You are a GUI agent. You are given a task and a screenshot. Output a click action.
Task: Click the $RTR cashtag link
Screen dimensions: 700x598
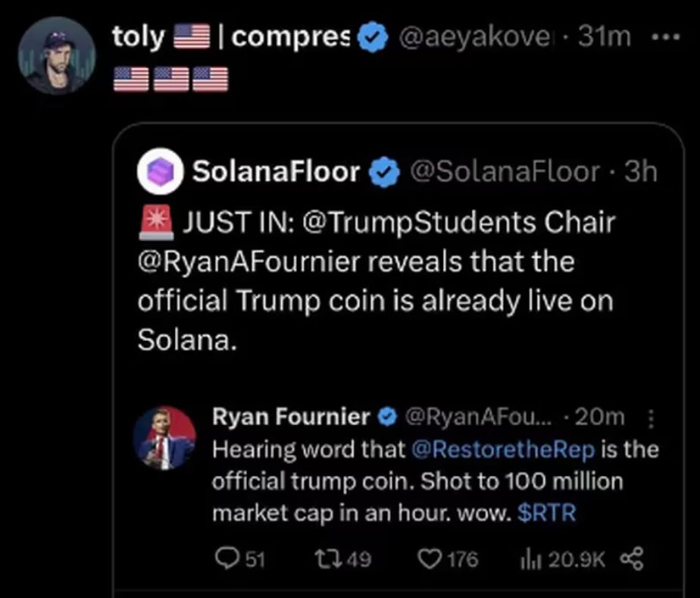547,513
